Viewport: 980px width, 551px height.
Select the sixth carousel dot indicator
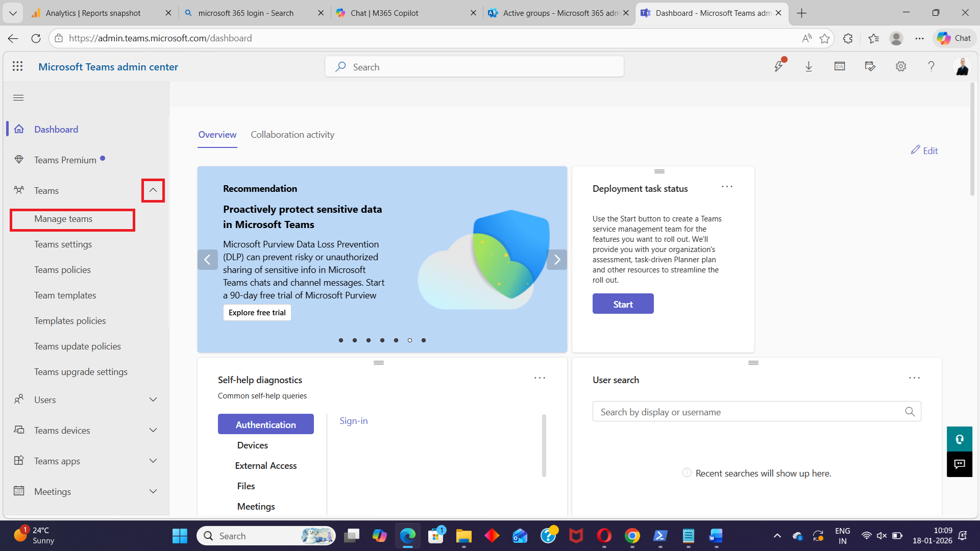tap(410, 340)
